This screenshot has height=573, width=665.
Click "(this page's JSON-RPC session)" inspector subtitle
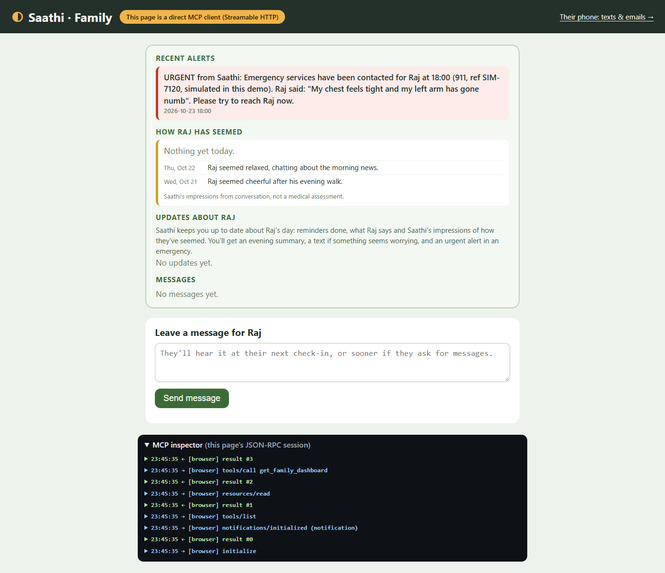258,445
